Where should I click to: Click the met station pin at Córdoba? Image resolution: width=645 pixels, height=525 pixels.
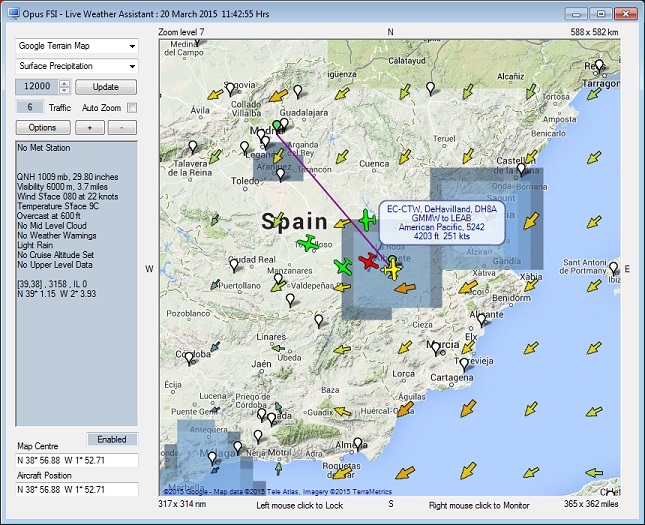click(189, 359)
